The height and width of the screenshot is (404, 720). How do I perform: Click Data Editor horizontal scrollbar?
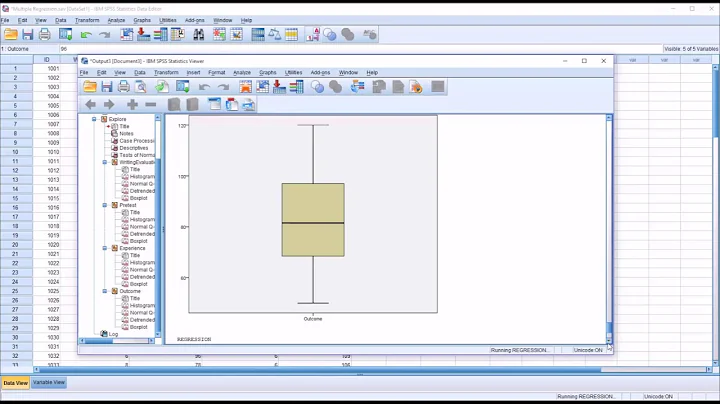(372, 370)
